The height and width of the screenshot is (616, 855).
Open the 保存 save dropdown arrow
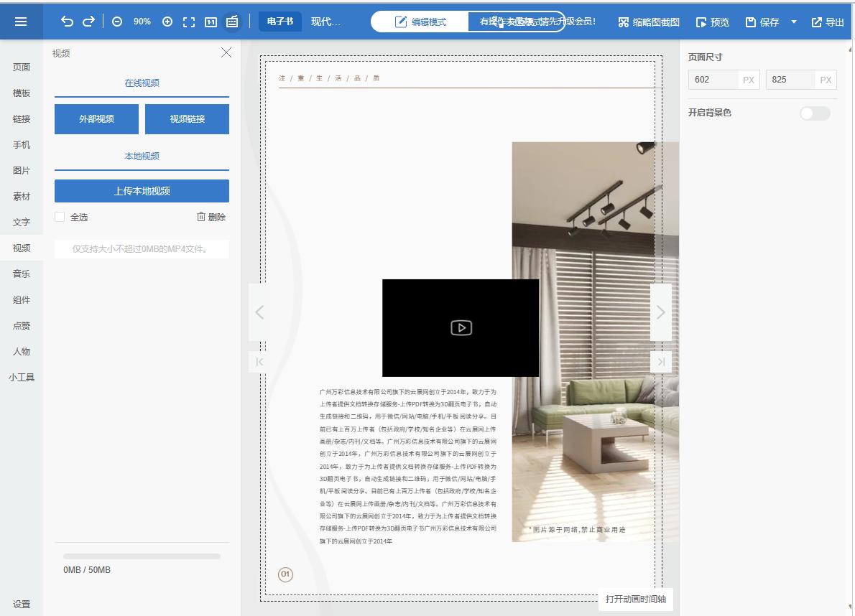click(x=795, y=22)
